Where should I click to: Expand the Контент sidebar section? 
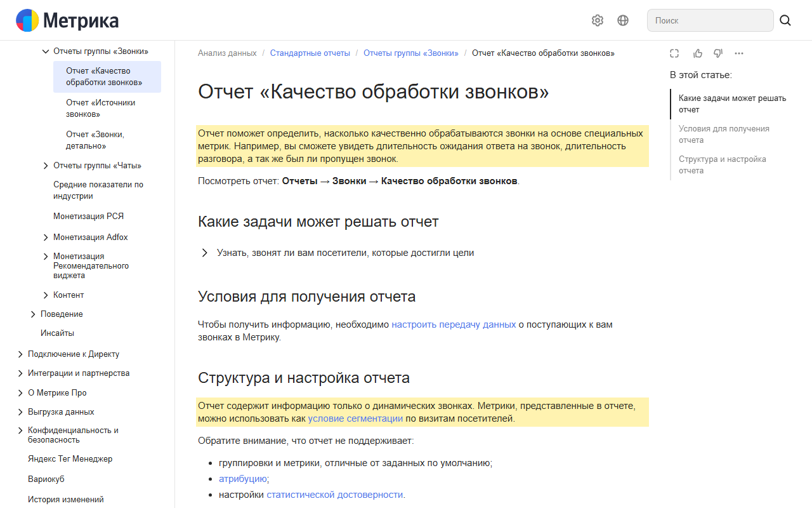[46, 295]
